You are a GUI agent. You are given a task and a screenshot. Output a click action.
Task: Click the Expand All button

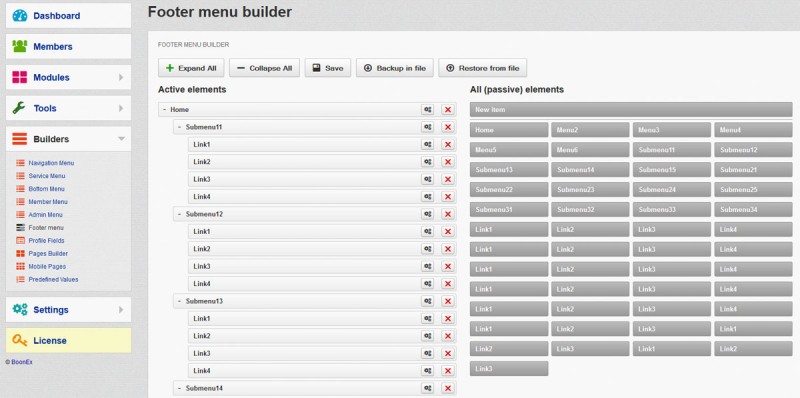click(x=191, y=68)
